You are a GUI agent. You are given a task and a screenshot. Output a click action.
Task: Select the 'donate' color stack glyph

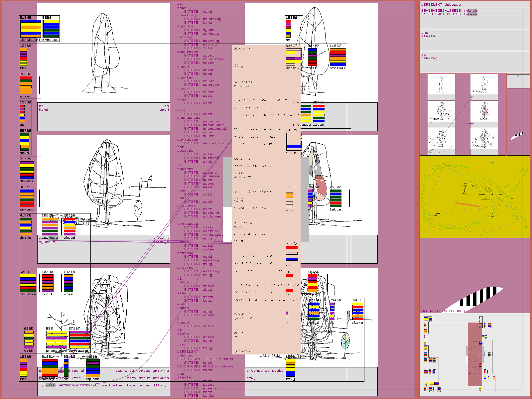click(27, 170)
